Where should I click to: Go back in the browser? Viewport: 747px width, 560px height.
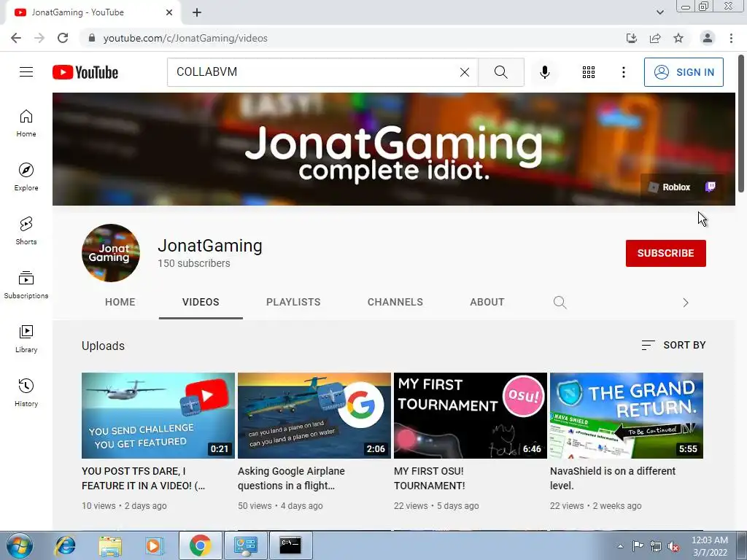coord(16,38)
